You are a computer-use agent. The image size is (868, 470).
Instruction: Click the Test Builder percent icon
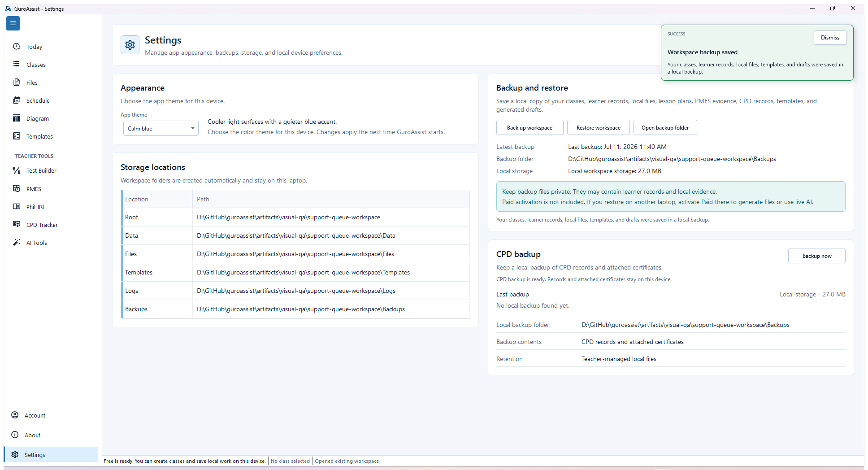point(17,170)
